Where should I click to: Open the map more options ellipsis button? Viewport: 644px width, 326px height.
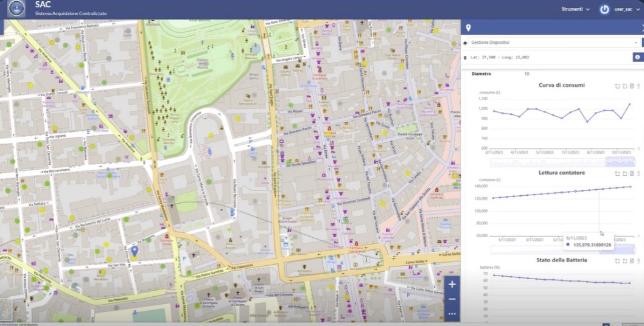452,314
